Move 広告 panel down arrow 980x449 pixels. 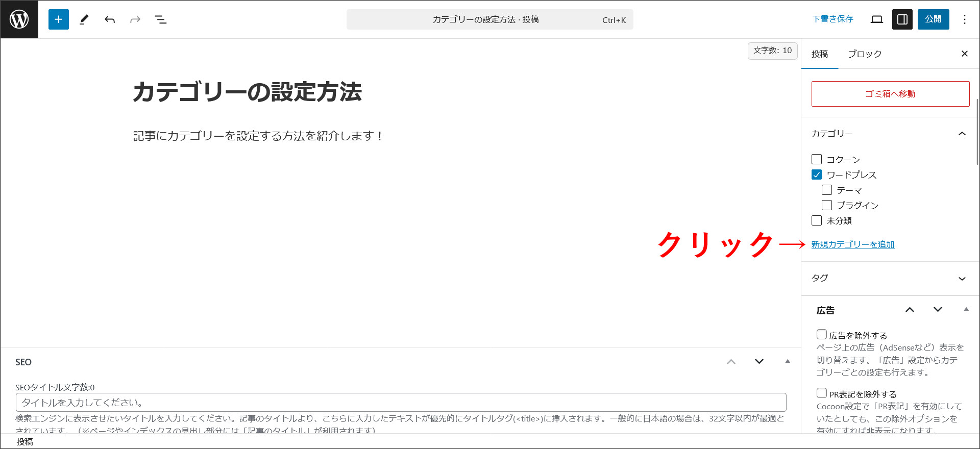[x=938, y=310]
